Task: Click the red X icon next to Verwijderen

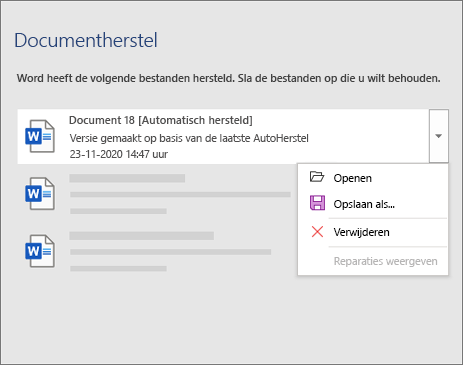Action: [317, 232]
